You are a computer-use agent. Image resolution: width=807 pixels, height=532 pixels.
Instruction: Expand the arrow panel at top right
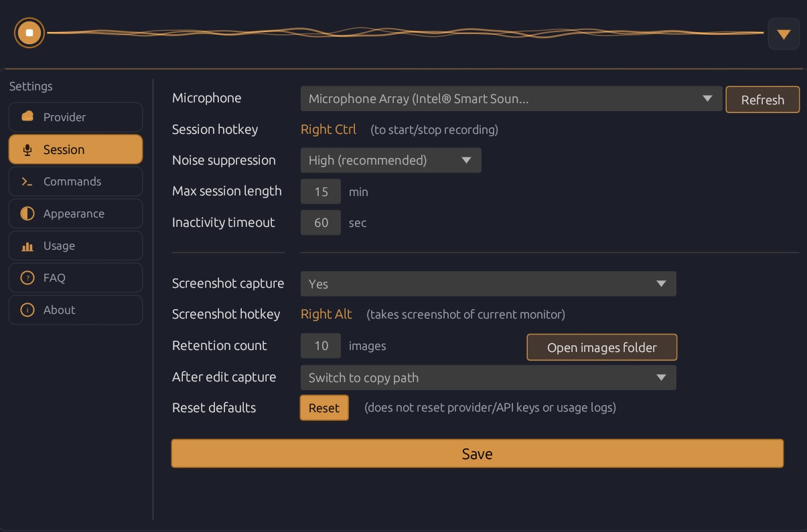pyautogui.click(x=784, y=33)
